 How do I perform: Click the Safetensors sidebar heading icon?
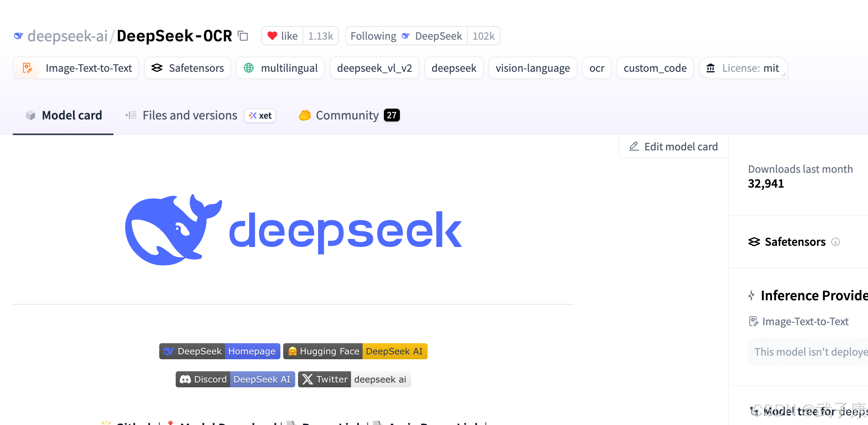[x=754, y=242]
